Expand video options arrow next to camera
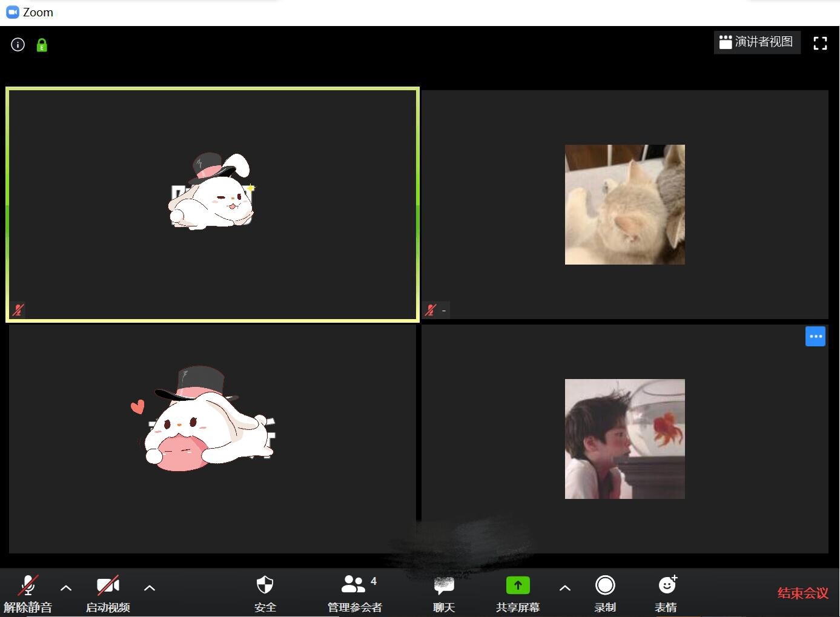 [150, 588]
